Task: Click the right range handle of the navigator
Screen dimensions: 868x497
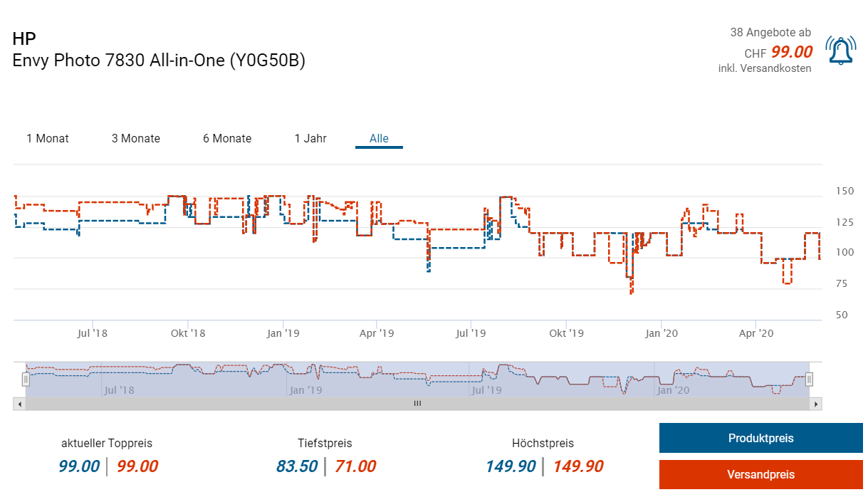Action: 809,380
